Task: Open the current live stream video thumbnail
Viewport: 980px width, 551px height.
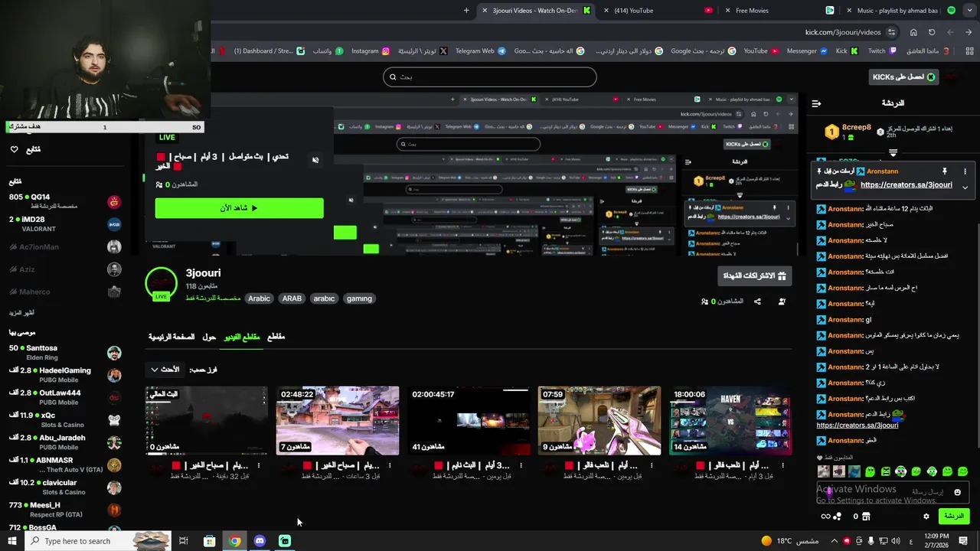Action: click(207, 420)
